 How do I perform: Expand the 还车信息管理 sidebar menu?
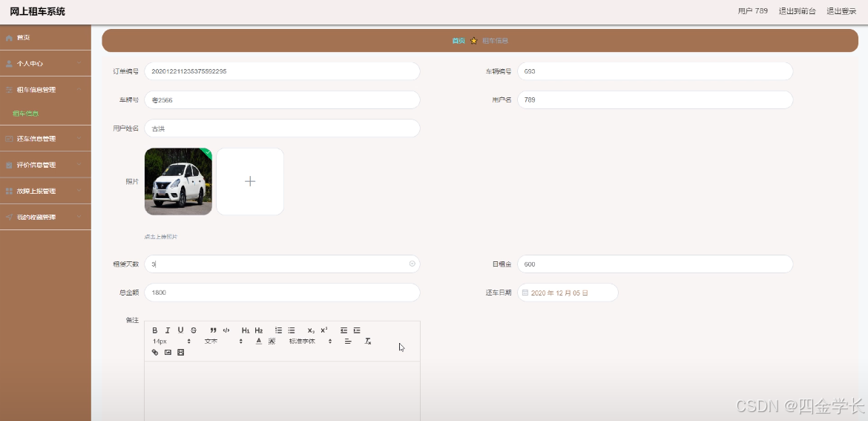pyautogui.click(x=45, y=139)
